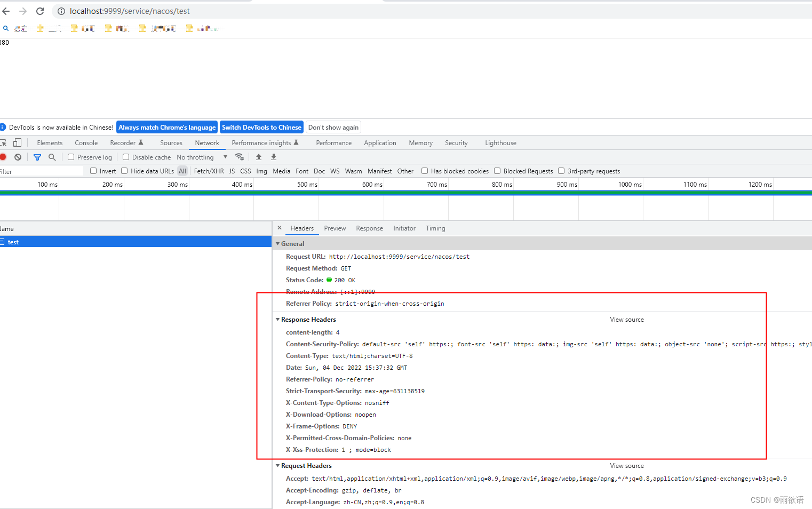
Task: Go forward with the browser forward arrow
Action: [23, 11]
